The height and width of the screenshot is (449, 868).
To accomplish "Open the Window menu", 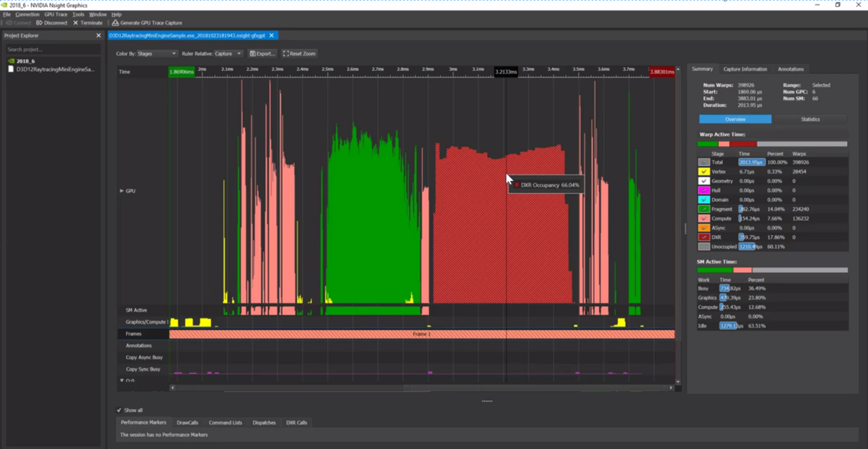I will click(x=98, y=14).
